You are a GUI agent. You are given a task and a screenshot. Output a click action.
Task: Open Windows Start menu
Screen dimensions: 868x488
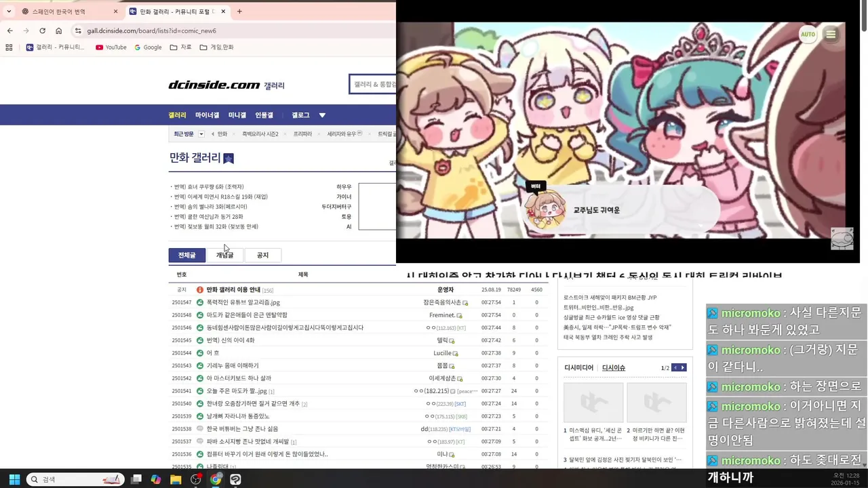[x=14, y=479]
